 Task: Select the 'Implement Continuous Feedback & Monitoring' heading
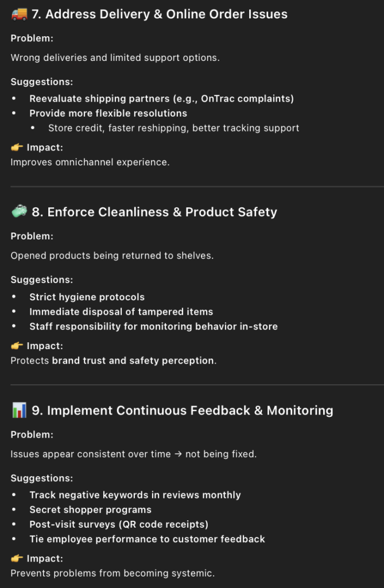click(182, 411)
